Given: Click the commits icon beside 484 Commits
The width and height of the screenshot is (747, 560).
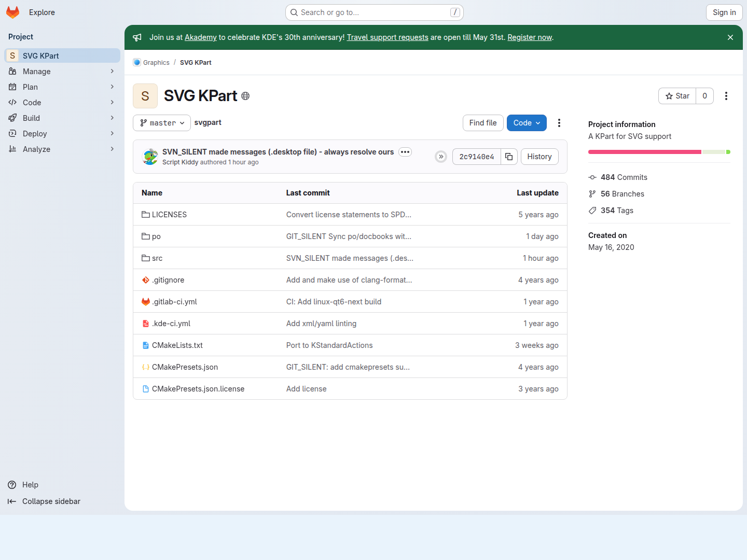Looking at the screenshot, I should (592, 177).
